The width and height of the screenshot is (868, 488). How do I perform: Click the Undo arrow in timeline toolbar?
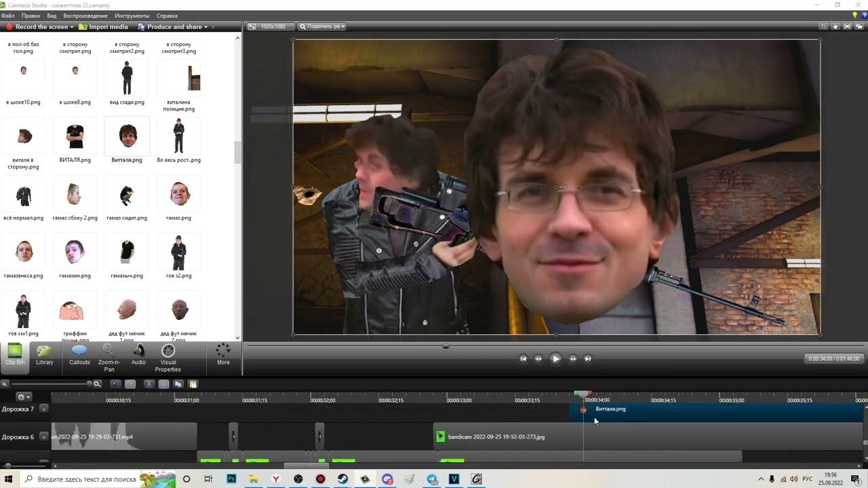[115, 384]
